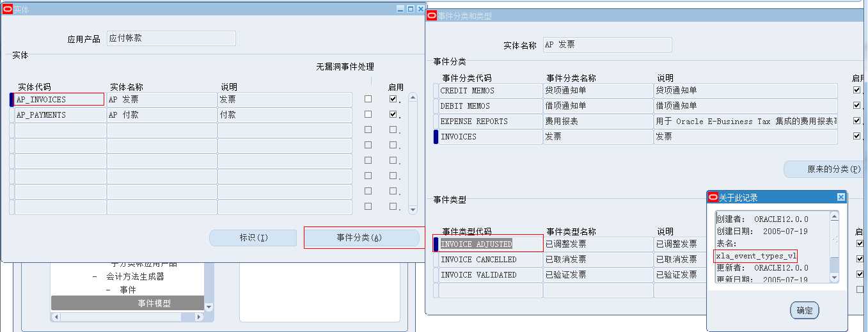Select the EXPENSE REPORTS event class code
Viewport: 868px width, 332px height.
[x=490, y=121]
